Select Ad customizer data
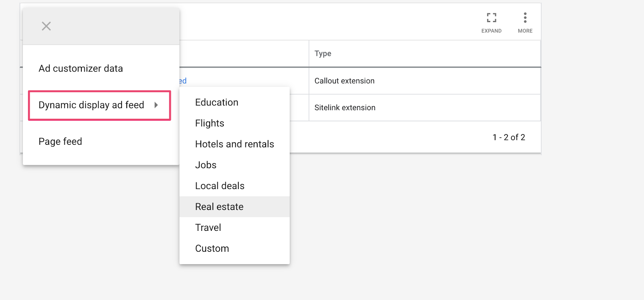Viewport: 644px width, 300px height. coord(80,69)
